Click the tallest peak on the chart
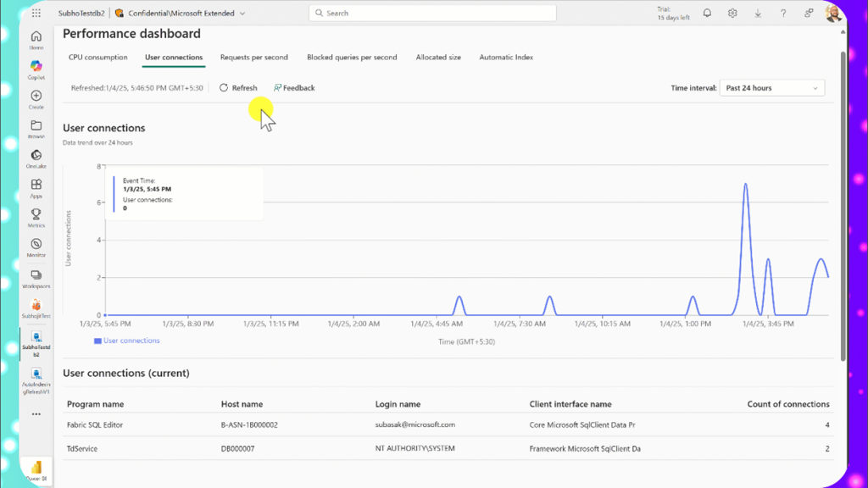Image resolution: width=868 pixels, height=488 pixels. [746, 184]
